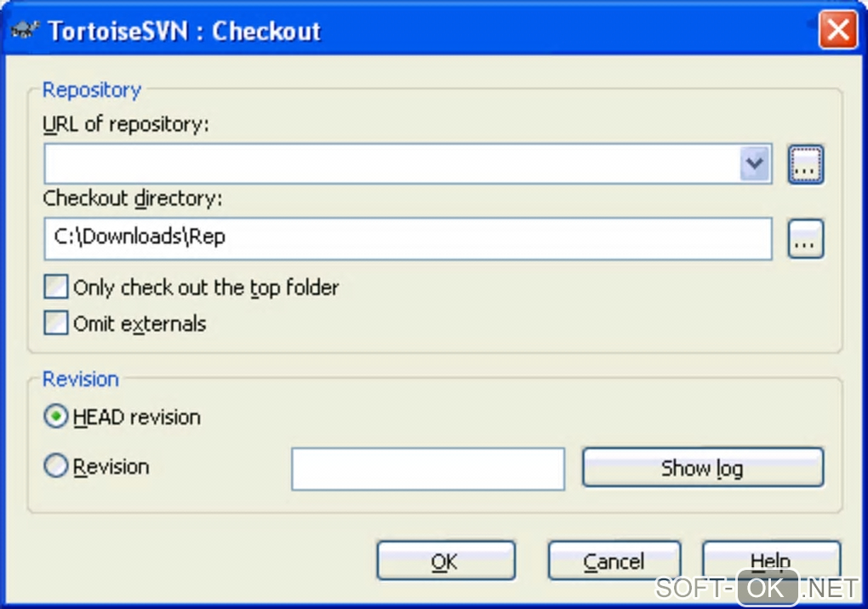Browse for repository URL with ellipsis button
The height and width of the screenshot is (609, 868).
(x=805, y=164)
